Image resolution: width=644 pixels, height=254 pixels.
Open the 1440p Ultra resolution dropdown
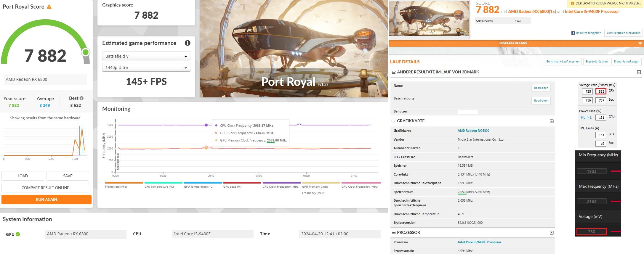[x=146, y=67]
